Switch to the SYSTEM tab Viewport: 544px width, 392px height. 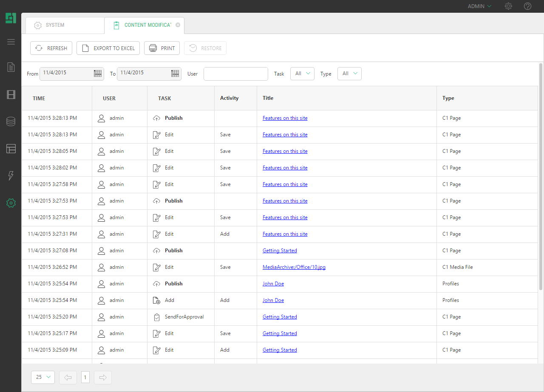55,25
